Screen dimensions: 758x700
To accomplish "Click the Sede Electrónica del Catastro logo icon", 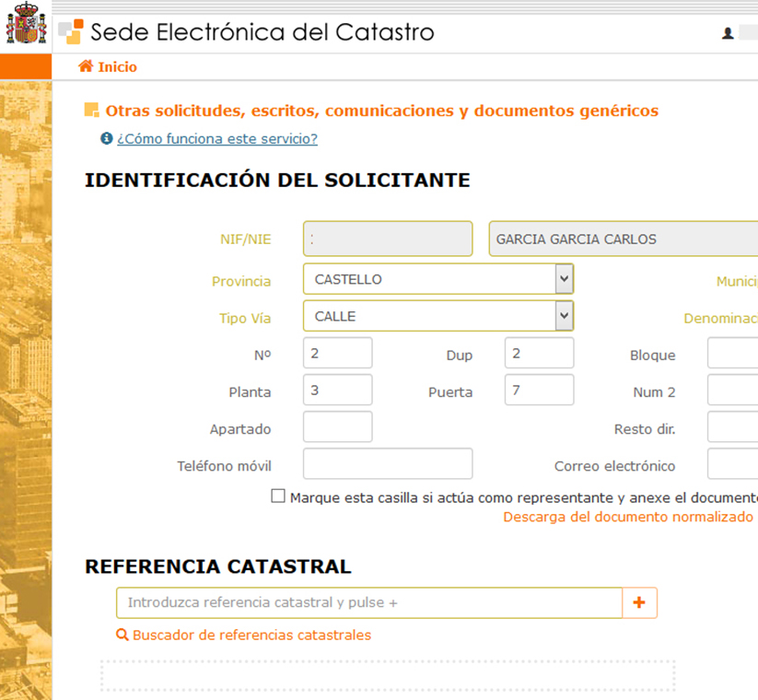I will (70, 32).
